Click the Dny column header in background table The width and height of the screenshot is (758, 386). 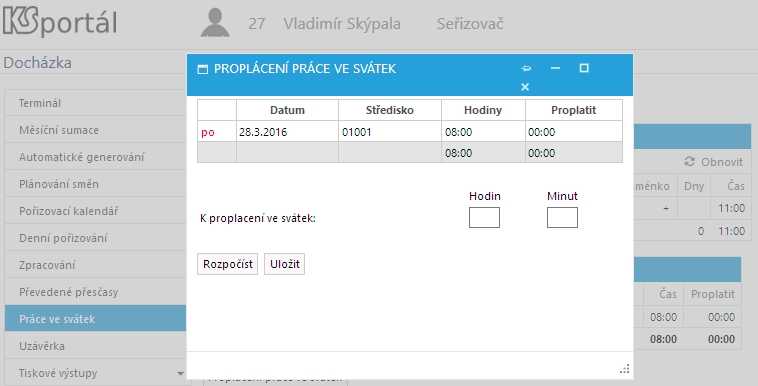(694, 186)
